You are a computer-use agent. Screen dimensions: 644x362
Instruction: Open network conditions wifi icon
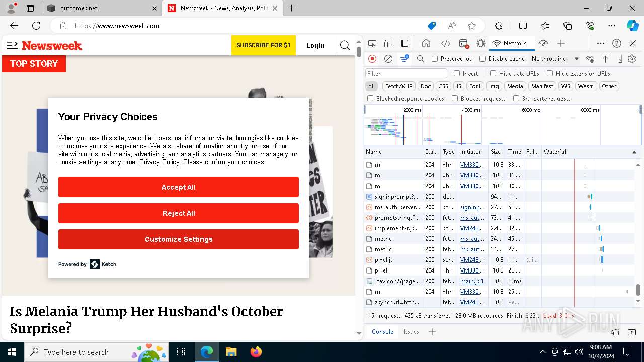point(590,59)
